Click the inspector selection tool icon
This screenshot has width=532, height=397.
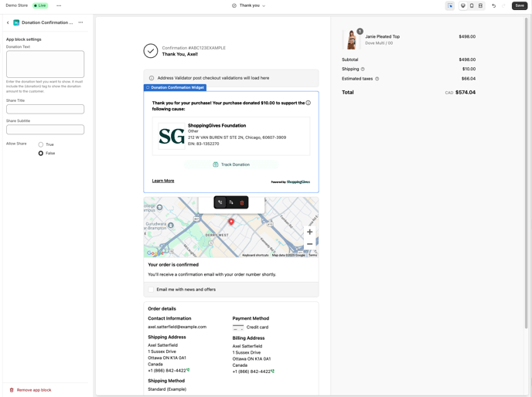pyautogui.click(x=450, y=5)
